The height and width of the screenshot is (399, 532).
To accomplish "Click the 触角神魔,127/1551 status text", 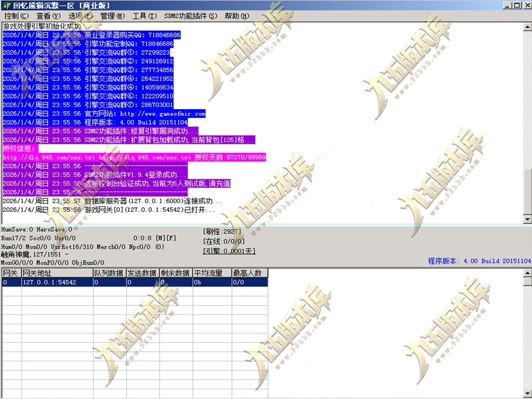I will (35, 254).
